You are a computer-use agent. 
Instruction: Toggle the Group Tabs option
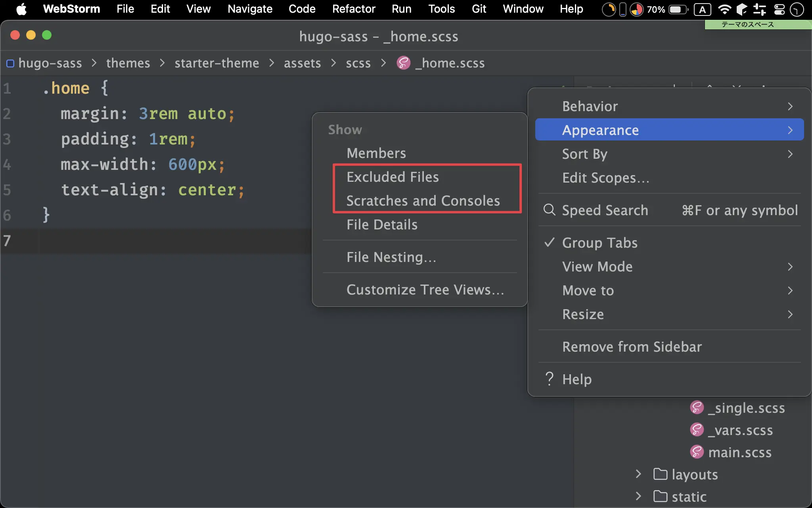pyautogui.click(x=599, y=242)
